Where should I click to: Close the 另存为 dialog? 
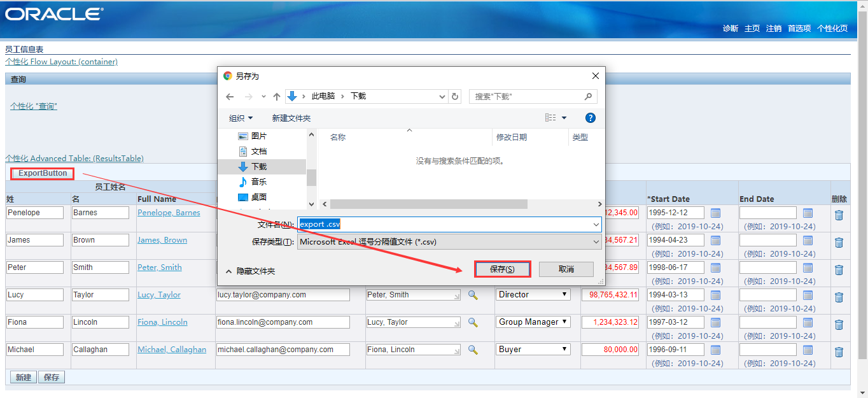[x=596, y=76]
